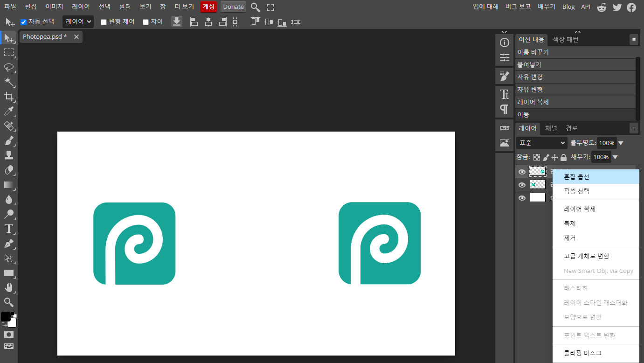The height and width of the screenshot is (363, 644).
Task: Open the 버그 보고 link
Action: [518, 7]
